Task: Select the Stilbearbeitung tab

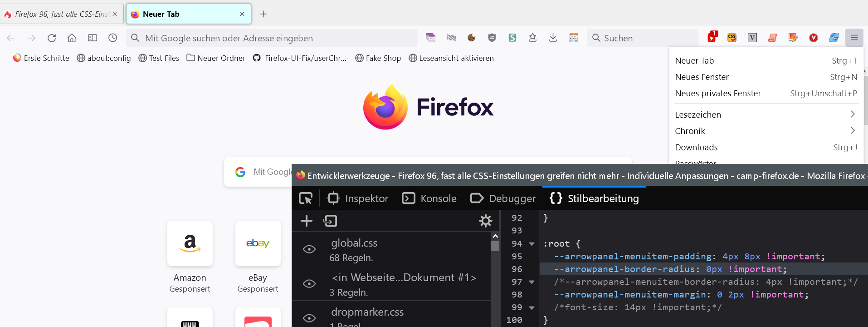Action: click(x=594, y=198)
